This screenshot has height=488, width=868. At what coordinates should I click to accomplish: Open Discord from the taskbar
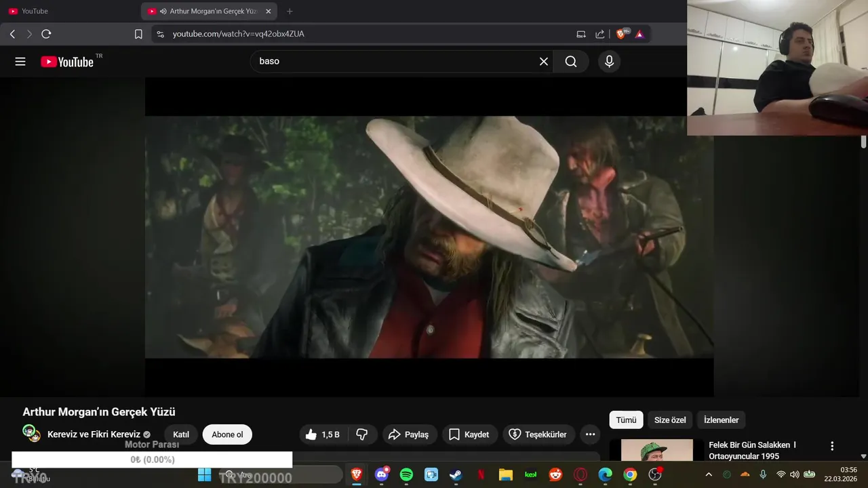pyautogui.click(x=382, y=474)
